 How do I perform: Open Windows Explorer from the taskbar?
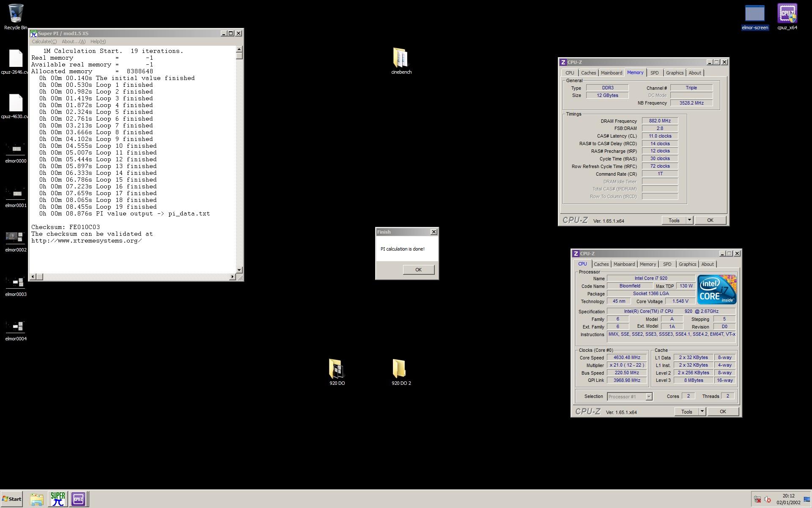click(x=37, y=500)
